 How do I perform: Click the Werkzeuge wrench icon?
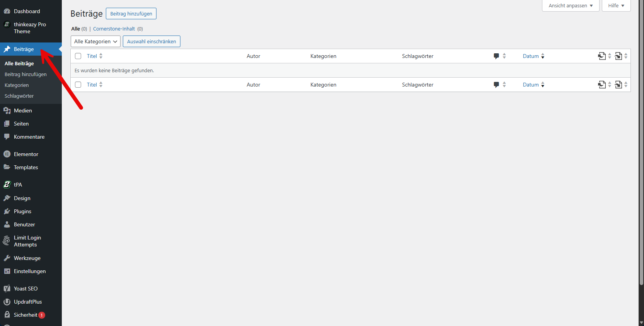point(7,258)
